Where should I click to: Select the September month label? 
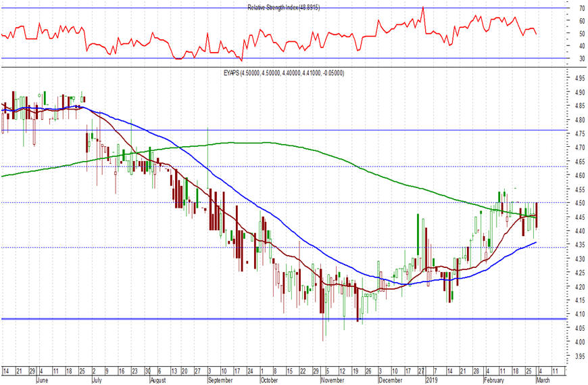click(220, 380)
